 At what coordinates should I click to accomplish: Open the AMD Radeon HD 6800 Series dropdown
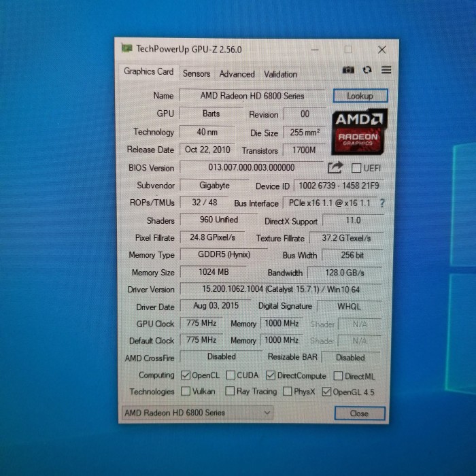[197, 413]
